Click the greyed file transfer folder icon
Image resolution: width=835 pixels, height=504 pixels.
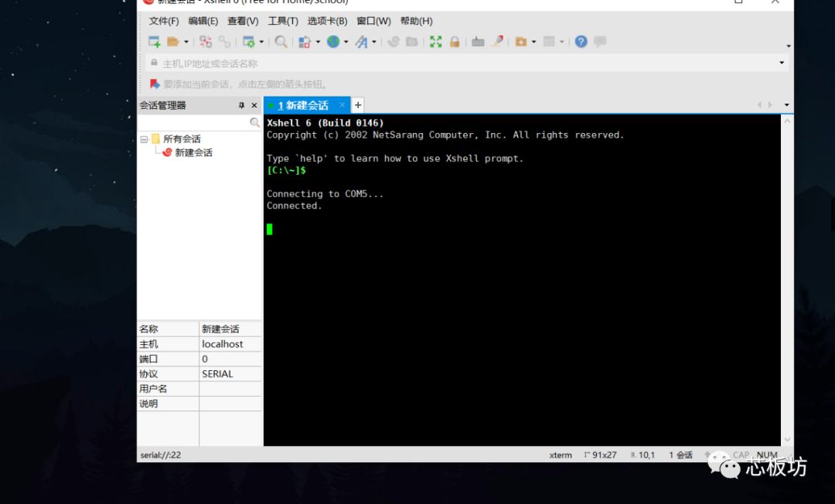411,42
